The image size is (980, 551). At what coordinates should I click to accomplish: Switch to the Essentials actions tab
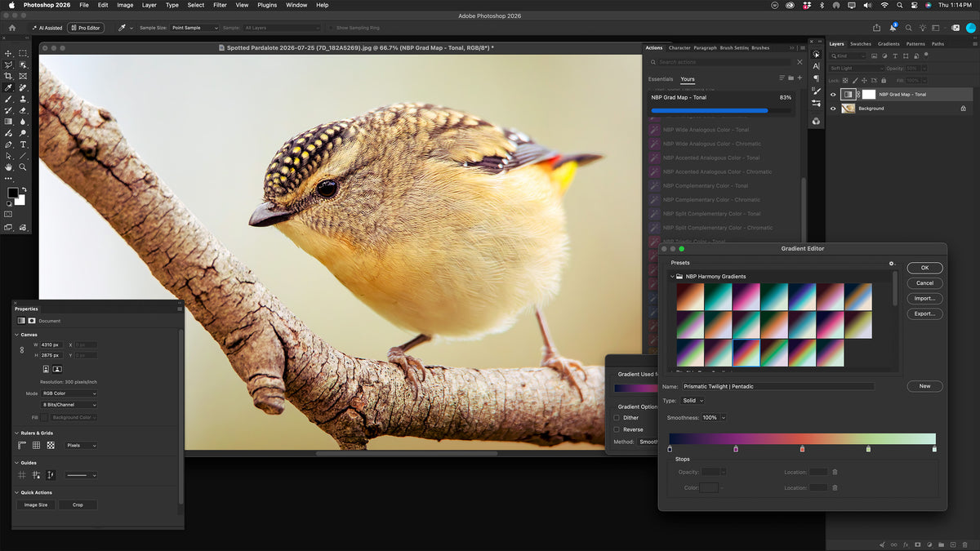[661, 79]
